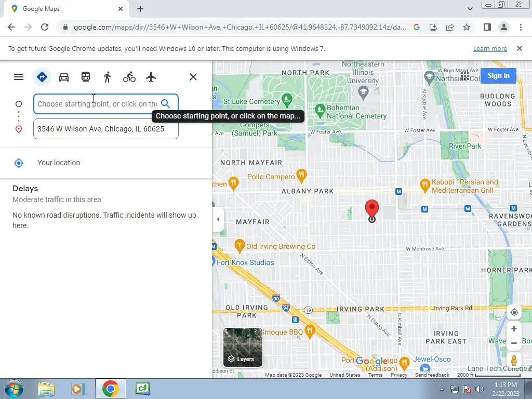Zoom out on the map with minus button

coord(514,343)
